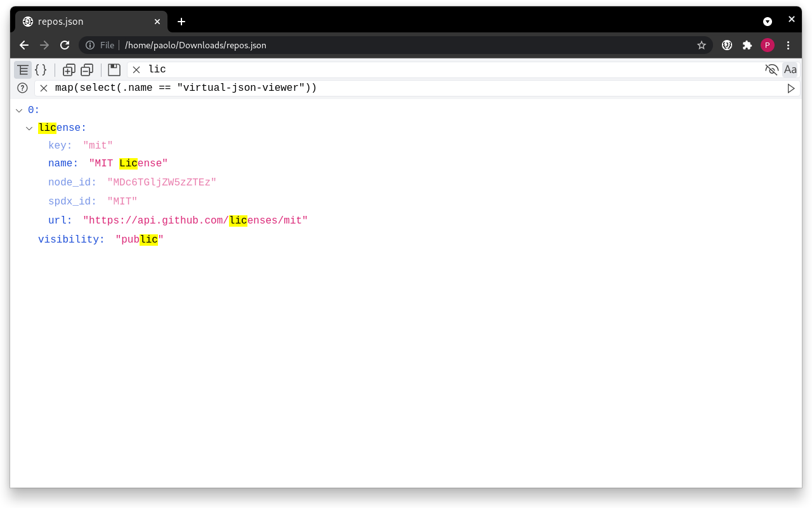Open the browser extensions puzzle icon
Image resolution: width=812 pixels, height=508 pixels.
pyautogui.click(x=747, y=45)
